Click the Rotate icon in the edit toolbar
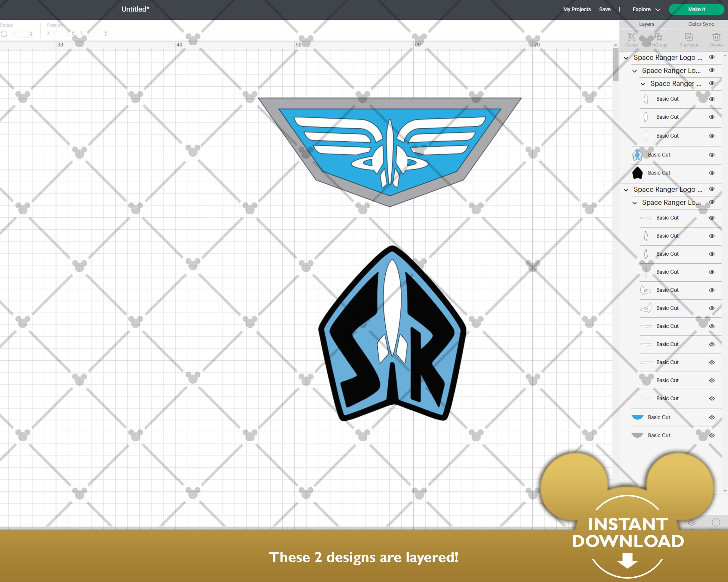 pyautogui.click(x=5, y=33)
